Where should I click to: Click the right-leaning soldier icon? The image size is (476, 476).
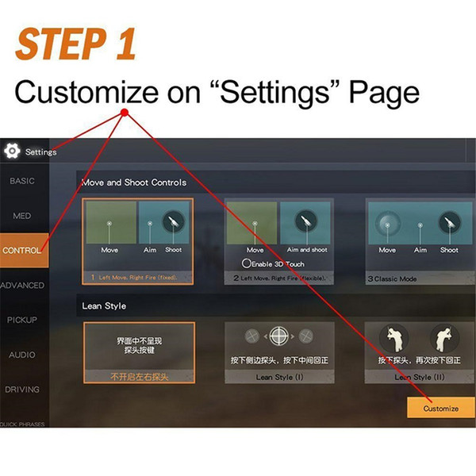445,338
